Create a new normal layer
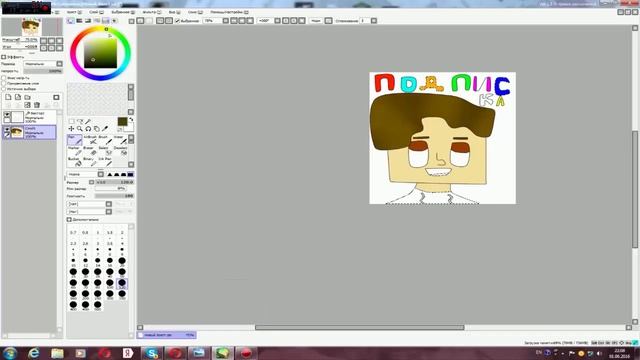Screen dimensions: 640x360 8,97
